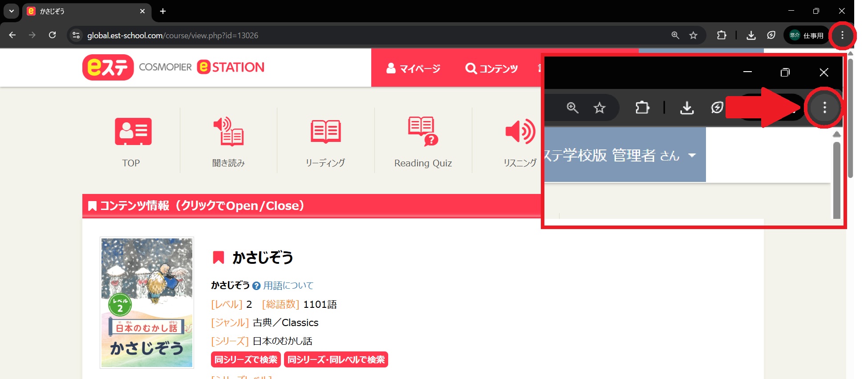Open the browser downloads icon
Image resolution: width=868 pixels, height=379 pixels.
tap(751, 35)
